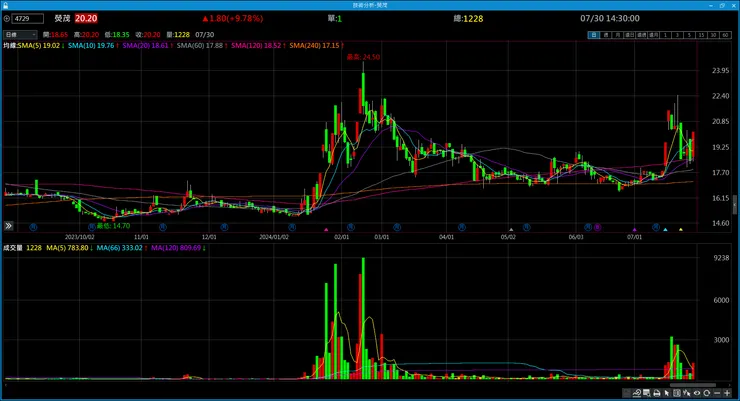Click the 23.95 price axis label

pos(720,70)
